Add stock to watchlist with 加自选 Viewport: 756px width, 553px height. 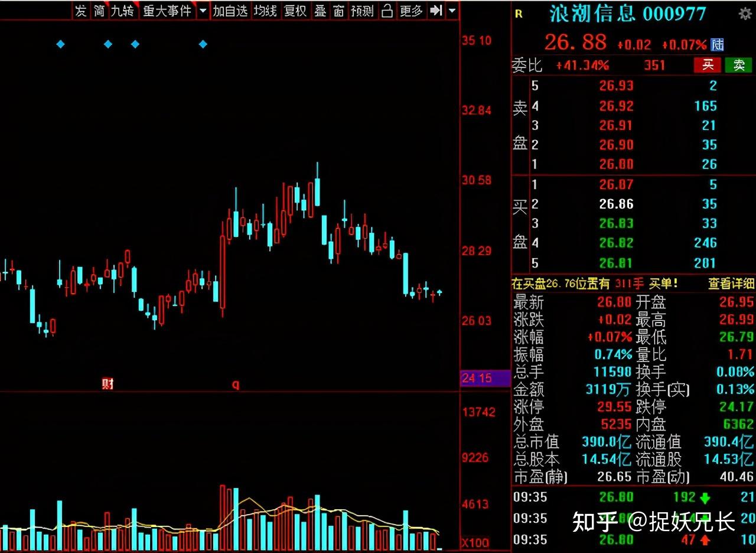click(230, 11)
